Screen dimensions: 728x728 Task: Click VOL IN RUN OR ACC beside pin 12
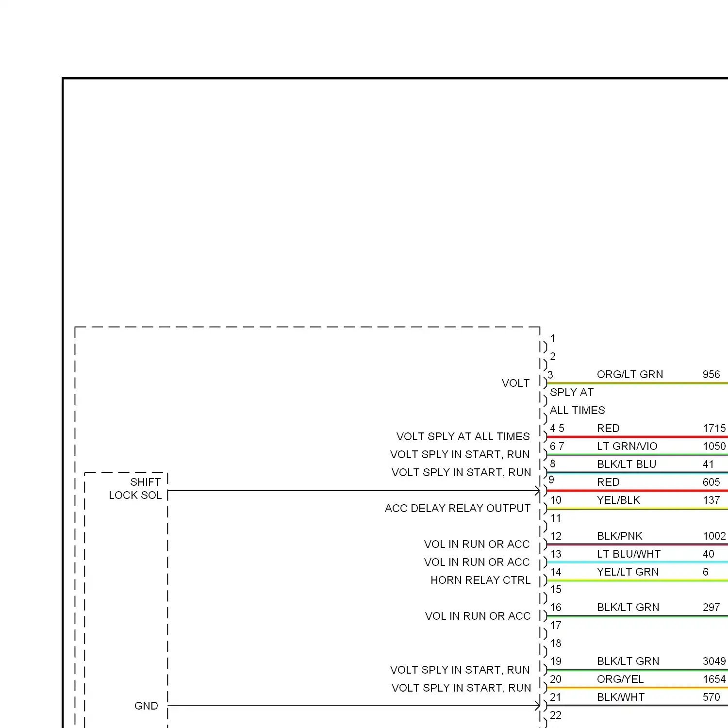(x=477, y=544)
